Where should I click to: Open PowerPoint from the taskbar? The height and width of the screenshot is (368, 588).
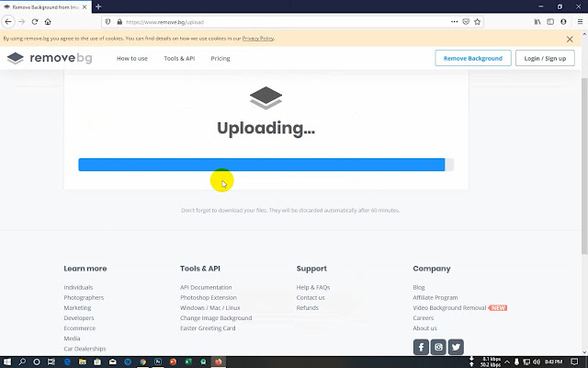pos(173,362)
